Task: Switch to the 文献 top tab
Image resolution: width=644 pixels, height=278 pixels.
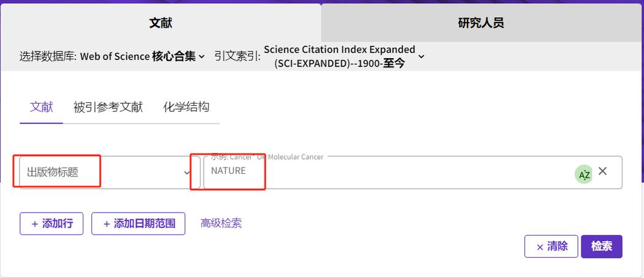Action: 161,23
